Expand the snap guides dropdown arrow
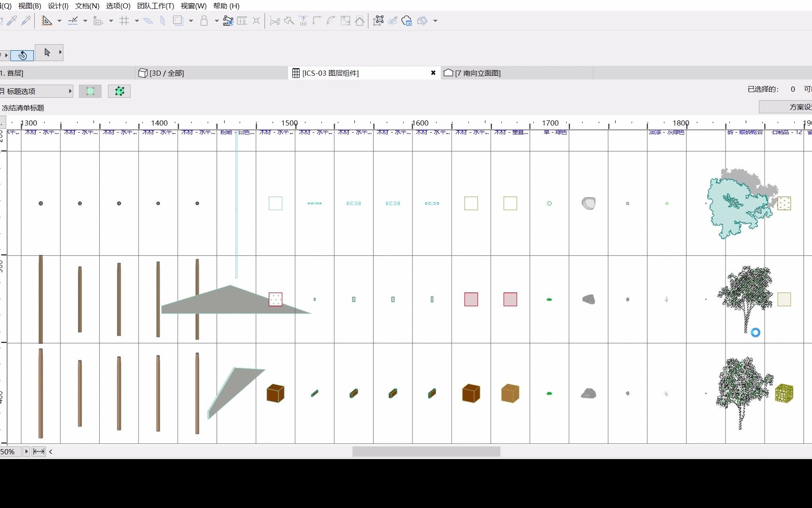 [85, 21]
